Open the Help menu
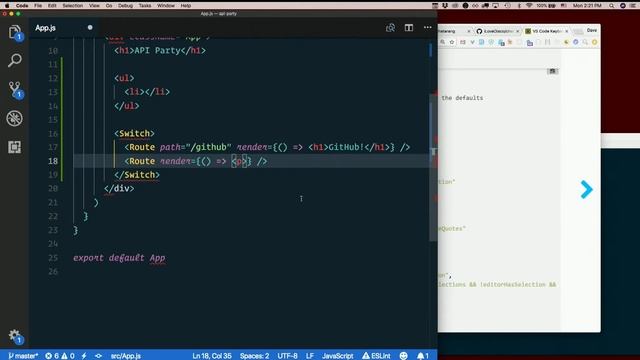This screenshot has height=360, width=640. pos(186,6)
